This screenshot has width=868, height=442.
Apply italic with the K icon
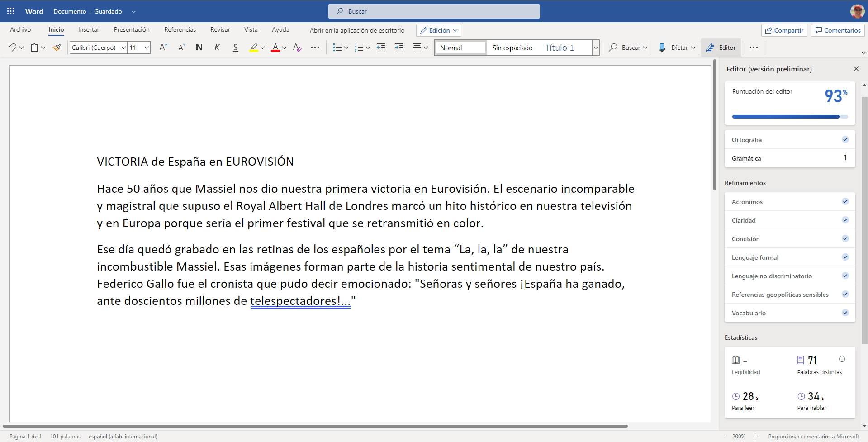217,48
